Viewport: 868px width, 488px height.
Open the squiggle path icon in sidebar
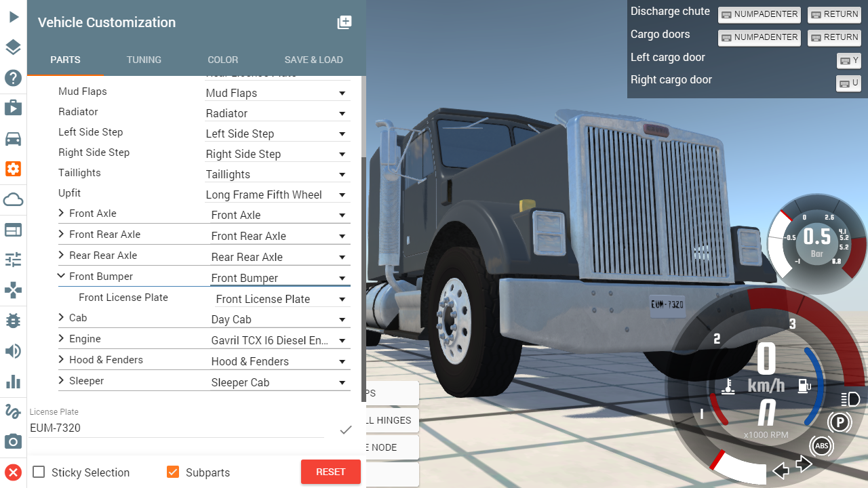pyautogui.click(x=14, y=411)
